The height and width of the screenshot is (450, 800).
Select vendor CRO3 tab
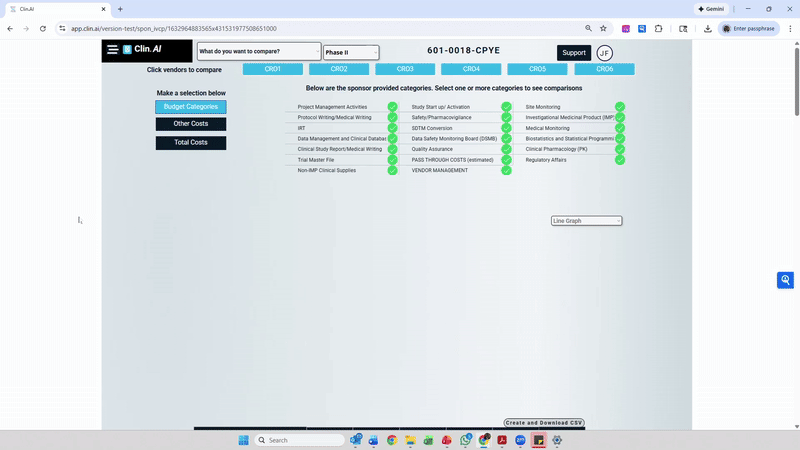click(405, 69)
